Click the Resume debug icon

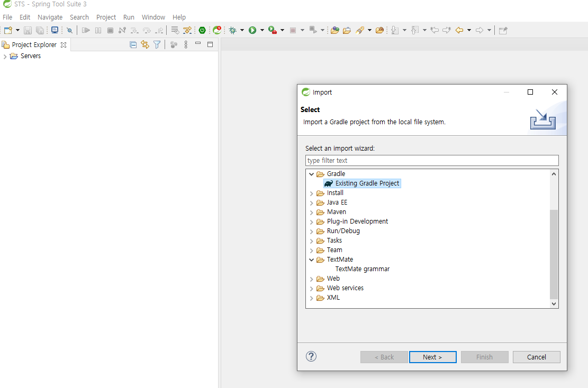[x=86, y=30]
